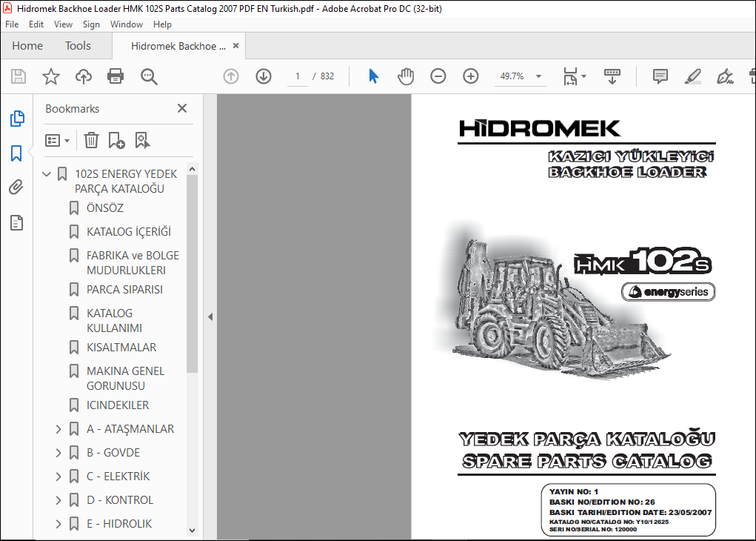Open the Edit menu
Screen dimensions: 756x541
coord(36,24)
